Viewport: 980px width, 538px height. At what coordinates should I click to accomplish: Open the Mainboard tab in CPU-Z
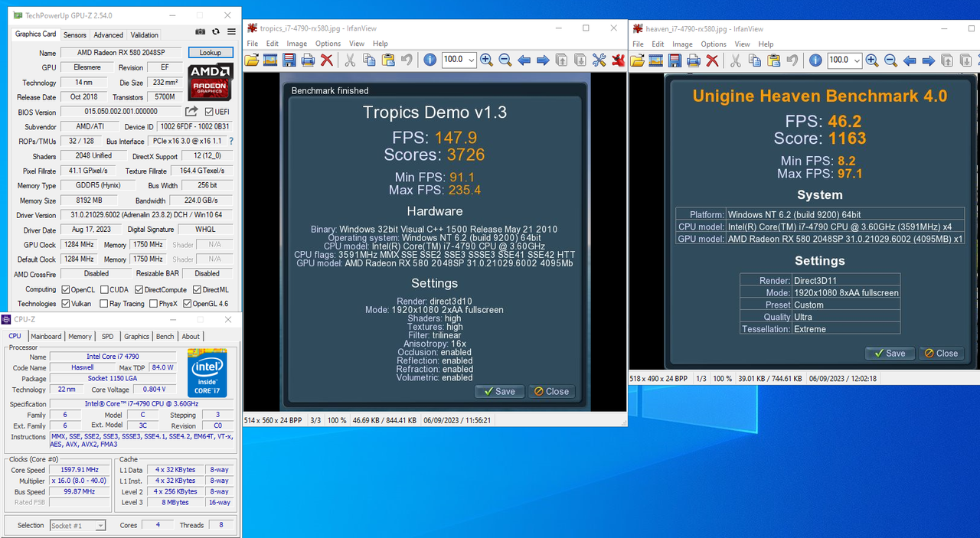(x=46, y=337)
